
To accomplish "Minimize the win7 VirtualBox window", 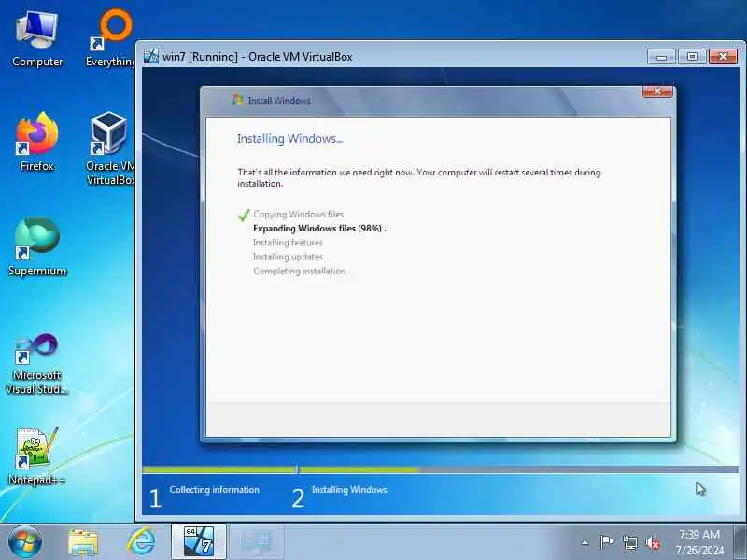I will click(661, 57).
